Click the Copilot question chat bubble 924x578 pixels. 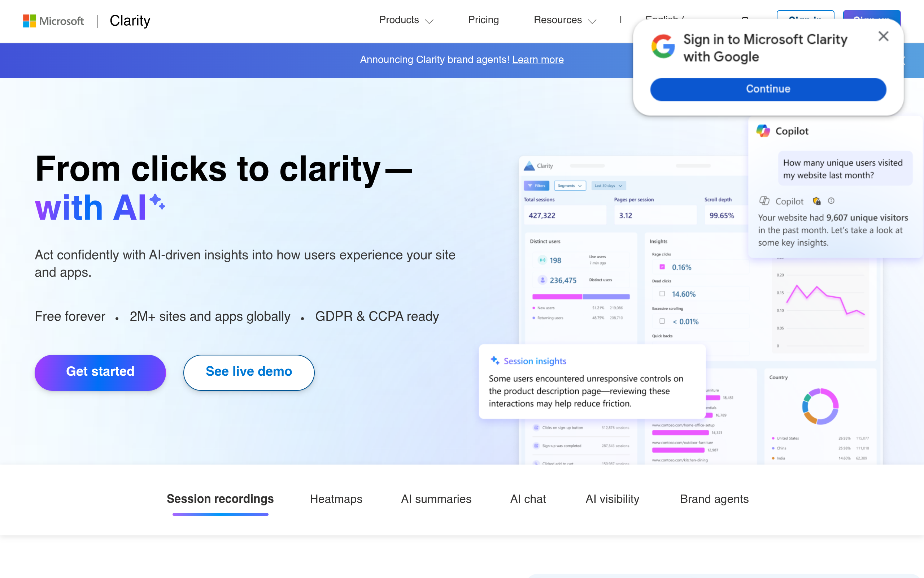tap(845, 169)
